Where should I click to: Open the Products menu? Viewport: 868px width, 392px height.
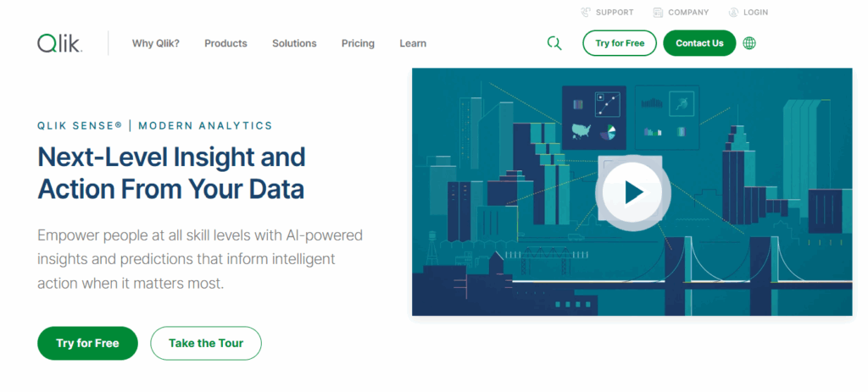[x=225, y=43]
